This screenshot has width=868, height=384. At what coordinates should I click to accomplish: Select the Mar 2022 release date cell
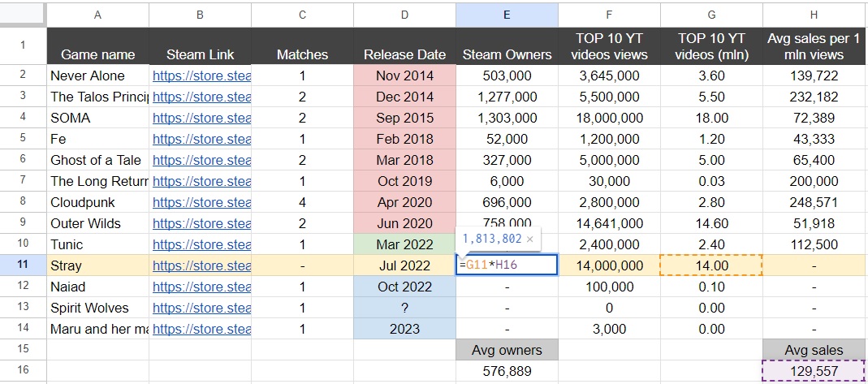coord(404,244)
